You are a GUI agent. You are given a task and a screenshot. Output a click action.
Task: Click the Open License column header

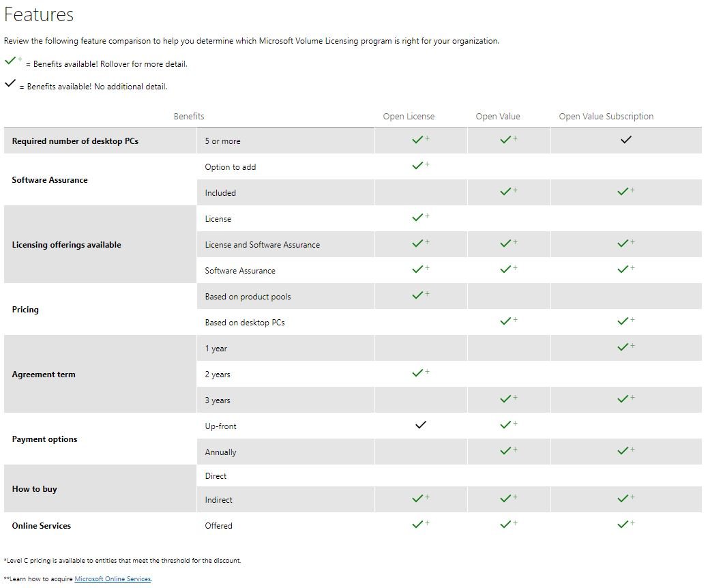(409, 117)
